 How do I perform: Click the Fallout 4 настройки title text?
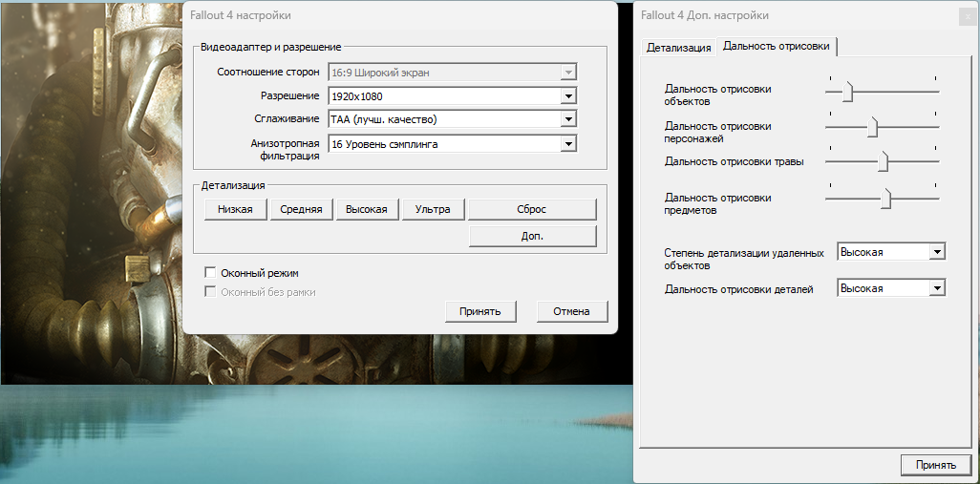pyautogui.click(x=241, y=15)
